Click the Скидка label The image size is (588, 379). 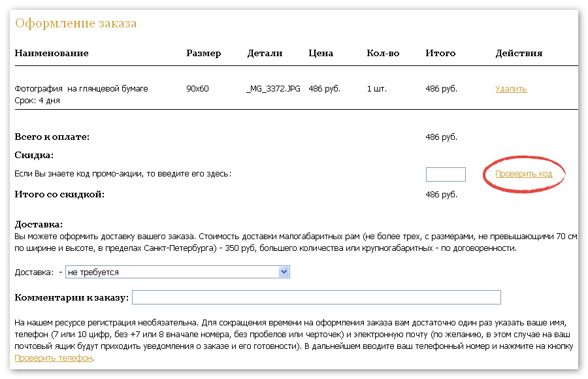coord(34,156)
